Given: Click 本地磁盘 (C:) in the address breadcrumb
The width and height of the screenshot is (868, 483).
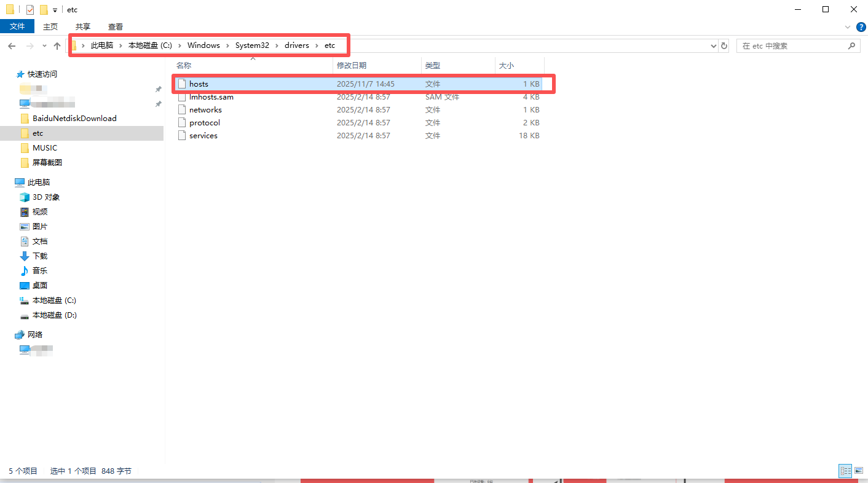Looking at the screenshot, I should 150,45.
